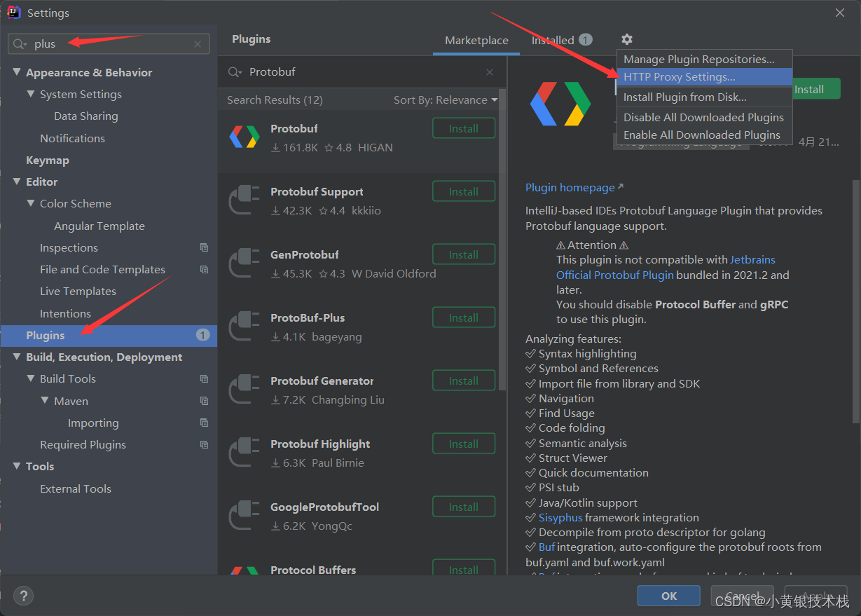Install the GoogleProtobufTool plugin
The height and width of the screenshot is (616, 861).
pyautogui.click(x=464, y=507)
